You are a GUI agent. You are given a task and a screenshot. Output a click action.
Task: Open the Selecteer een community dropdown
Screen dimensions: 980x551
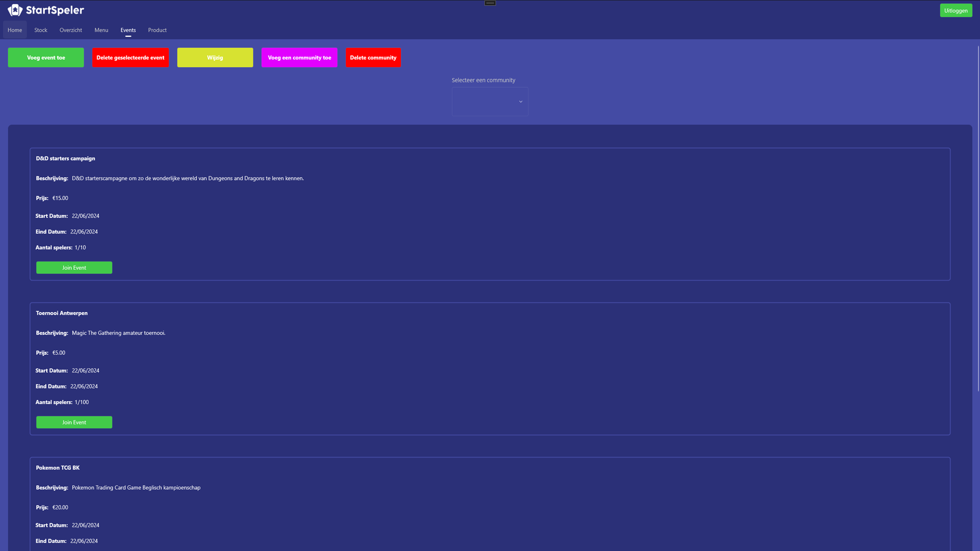coord(490,101)
